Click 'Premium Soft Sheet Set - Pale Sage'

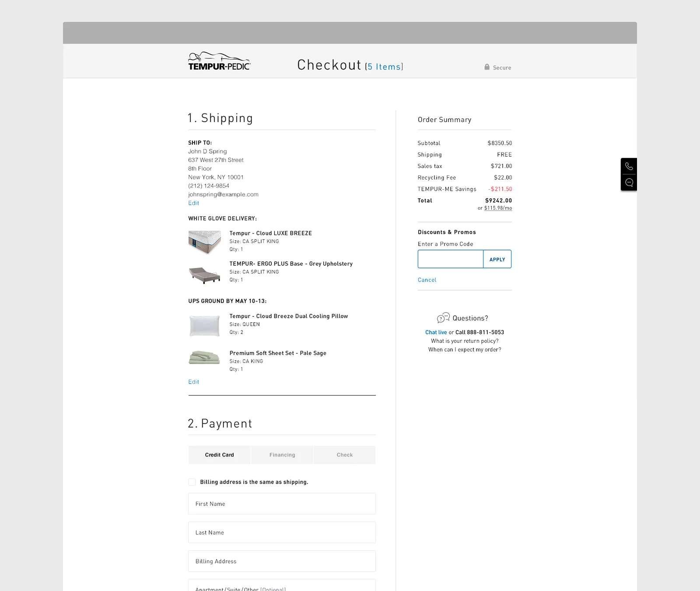pos(278,353)
